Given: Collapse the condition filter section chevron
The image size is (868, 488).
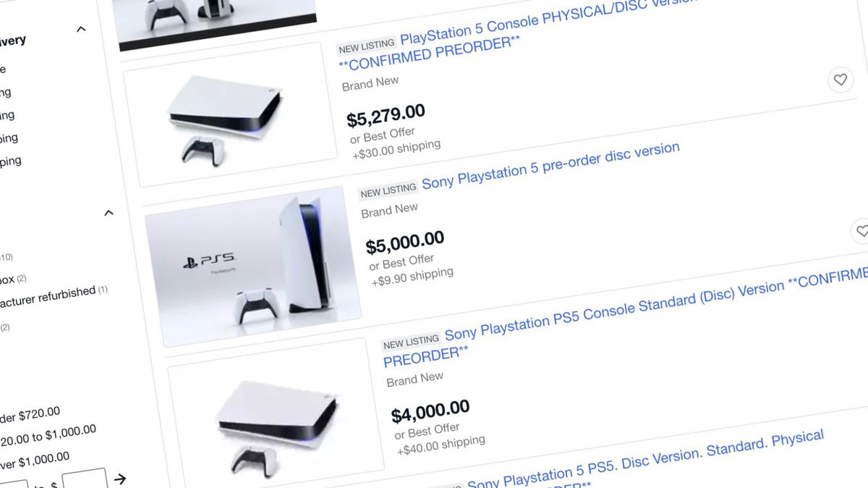Looking at the screenshot, I should point(109,213).
